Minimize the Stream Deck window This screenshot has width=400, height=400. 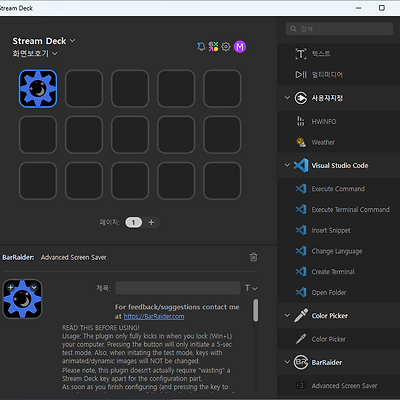coord(358,8)
